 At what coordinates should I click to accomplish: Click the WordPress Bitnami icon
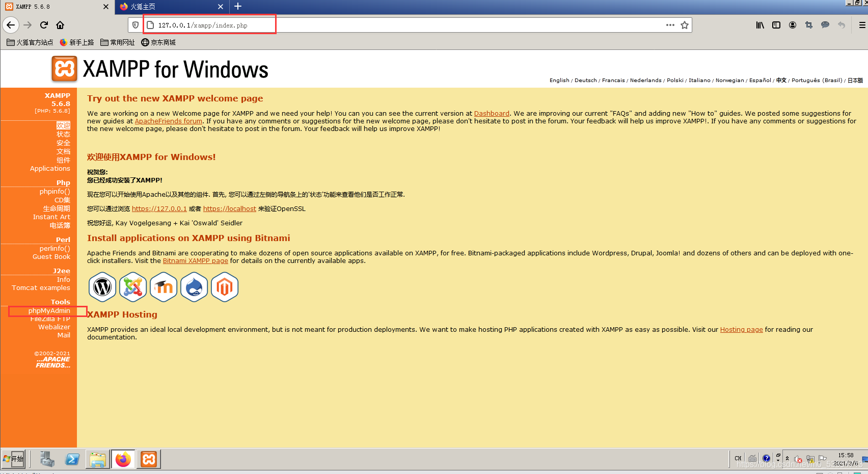pos(102,287)
